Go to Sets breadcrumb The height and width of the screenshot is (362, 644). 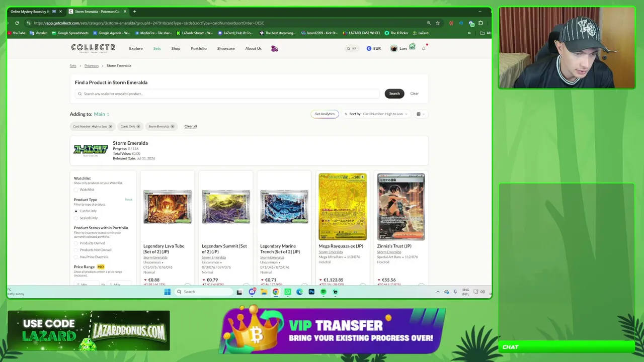point(73,66)
